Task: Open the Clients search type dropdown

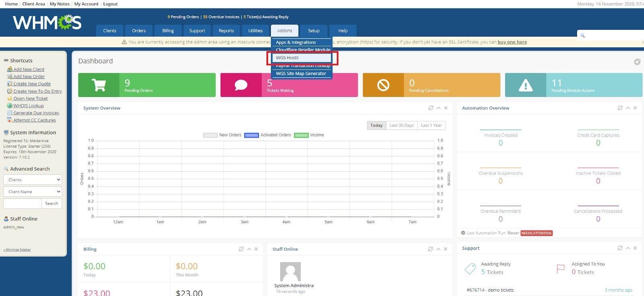Action: point(33,180)
